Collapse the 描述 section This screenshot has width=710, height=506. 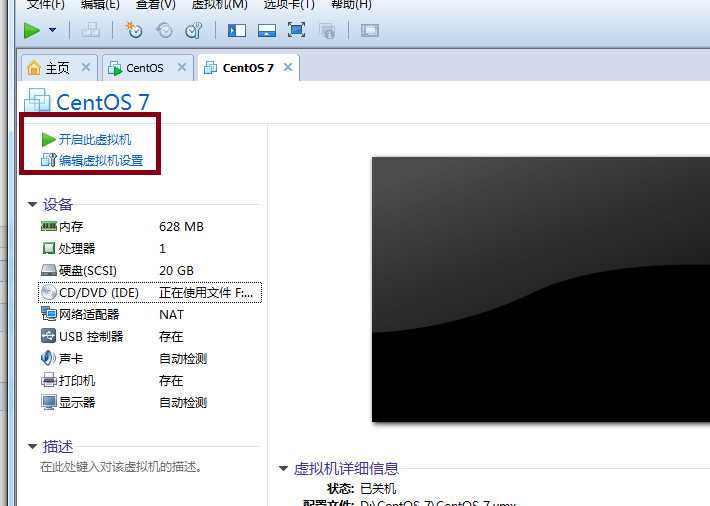[32, 447]
